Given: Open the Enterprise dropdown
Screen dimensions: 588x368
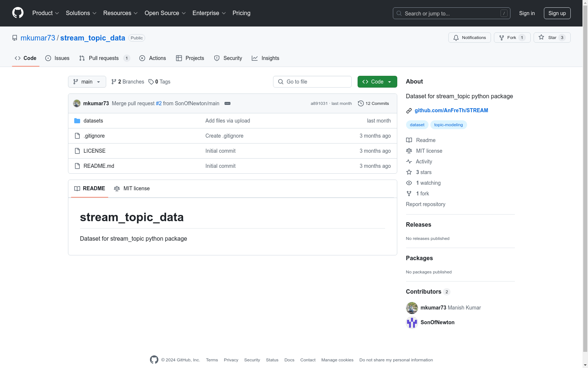Looking at the screenshot, I should [209, 13].
